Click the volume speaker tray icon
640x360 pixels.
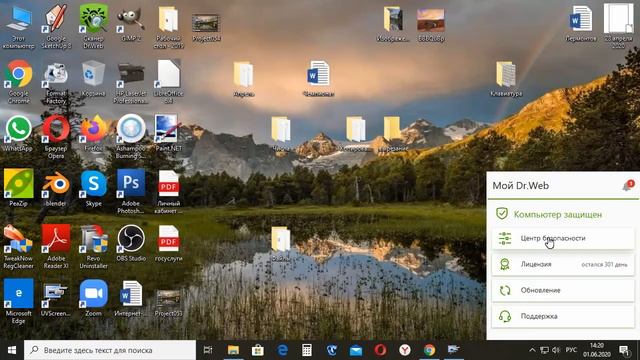coord(556,350)
